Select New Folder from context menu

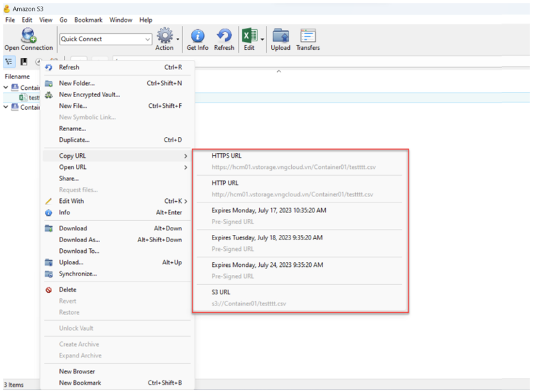pos(77,83)
